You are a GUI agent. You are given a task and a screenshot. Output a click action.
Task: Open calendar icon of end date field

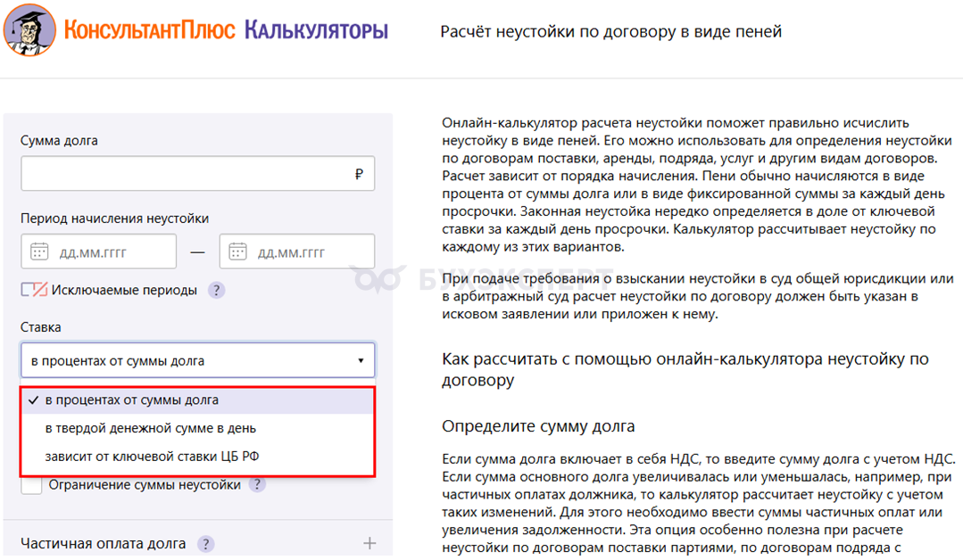click(237, 251)
